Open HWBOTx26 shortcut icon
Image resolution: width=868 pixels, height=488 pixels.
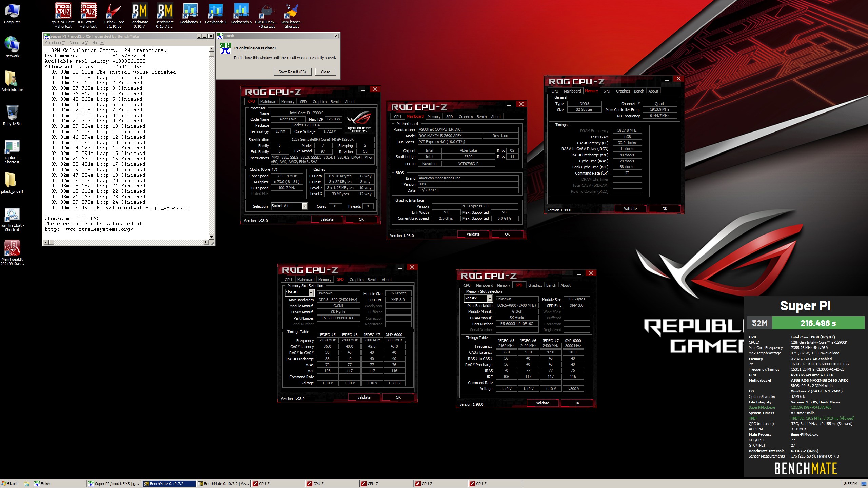pyautogui.click(x=267, y=16)
